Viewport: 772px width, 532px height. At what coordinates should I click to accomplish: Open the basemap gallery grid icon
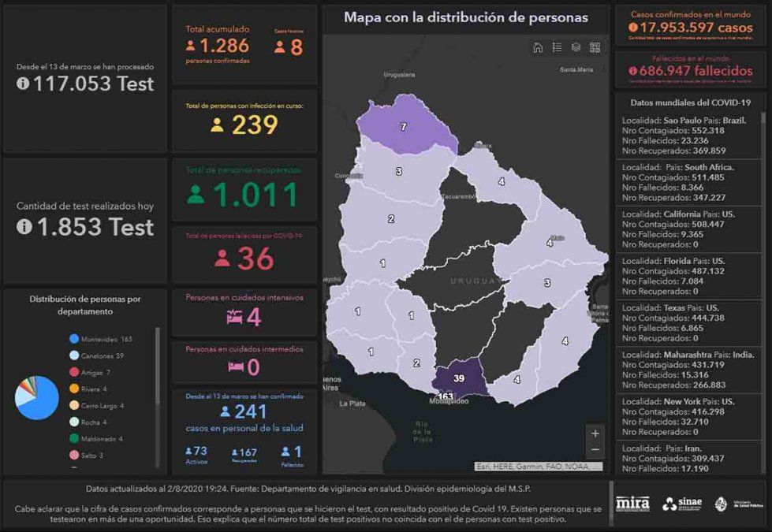coord(595,47)
